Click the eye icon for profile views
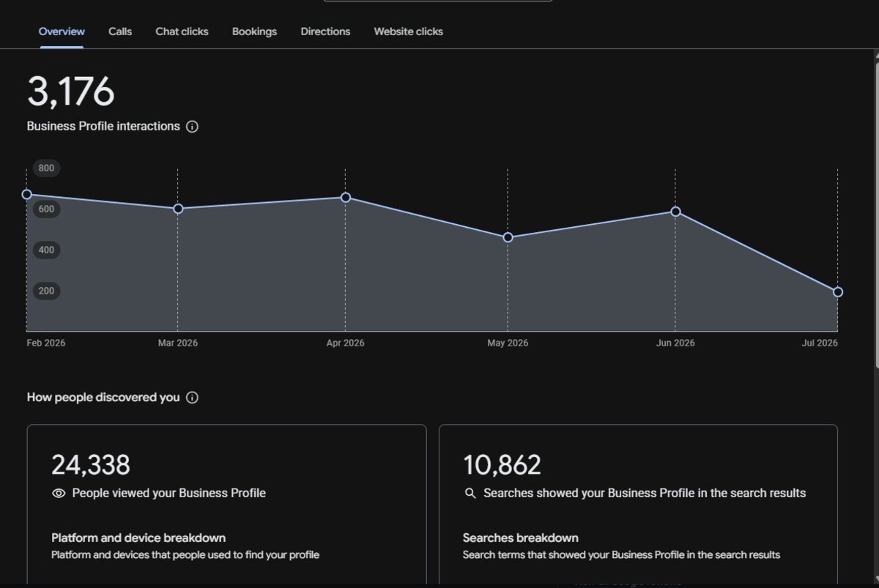 (x=59, y=494)
